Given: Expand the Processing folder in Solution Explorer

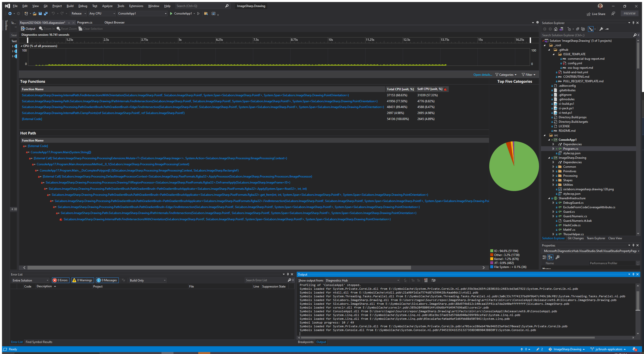Looking at the screenshot, I should click(553, 176).
